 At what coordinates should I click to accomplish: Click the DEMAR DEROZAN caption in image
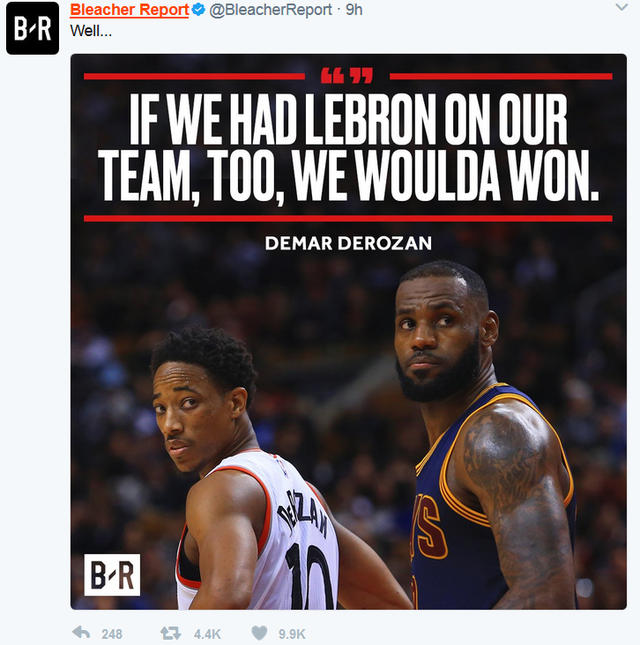348,243
